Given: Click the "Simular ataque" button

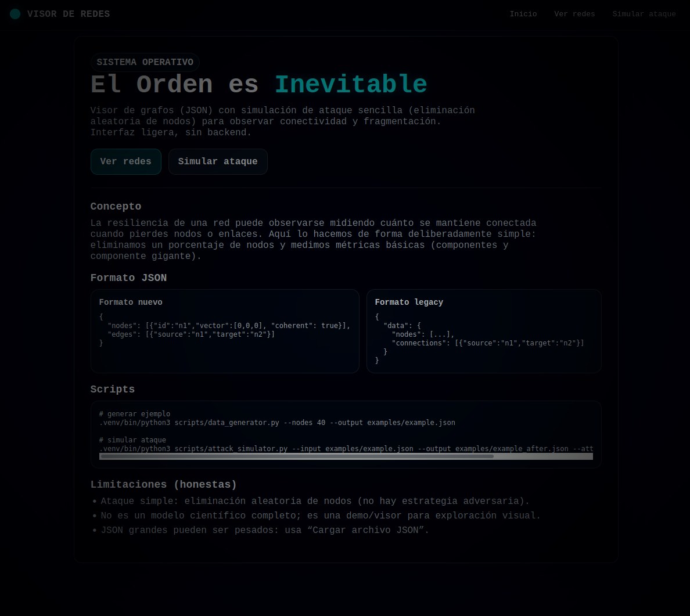Looking at the screenshot, I should coord(218,161).
